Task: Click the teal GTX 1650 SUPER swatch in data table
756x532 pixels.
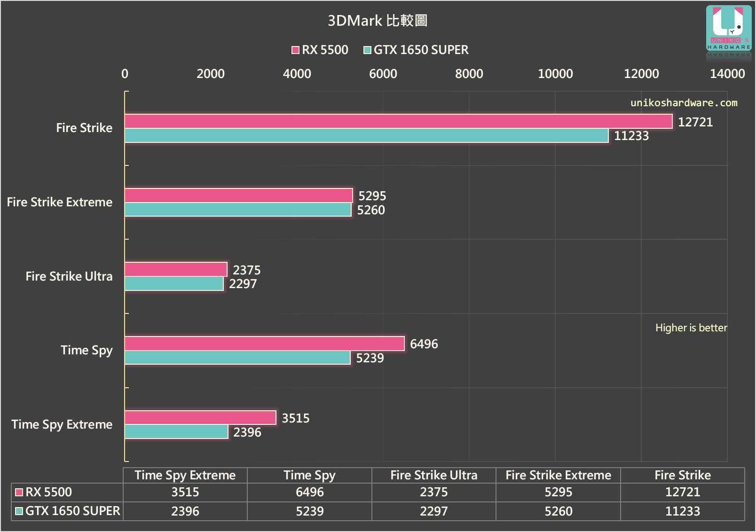Action: click(x=19, y=511)
